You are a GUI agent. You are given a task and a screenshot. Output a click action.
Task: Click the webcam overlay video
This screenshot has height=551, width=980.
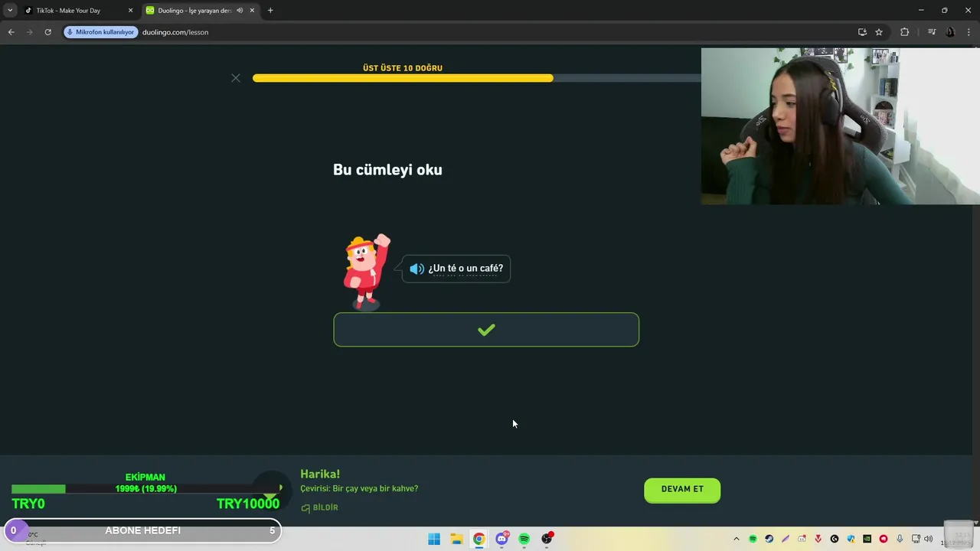841,126
